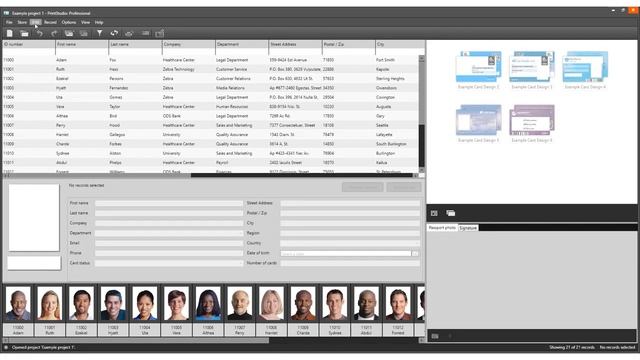Select the 'Zebra Technology' company cell
The width and height of the screenshot is (640, 360).
pos(178,69)
